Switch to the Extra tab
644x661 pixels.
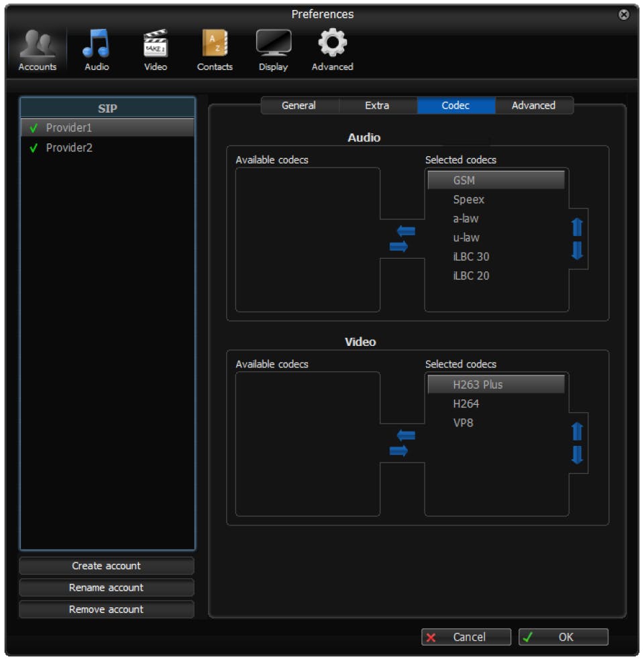click(378, 105)
